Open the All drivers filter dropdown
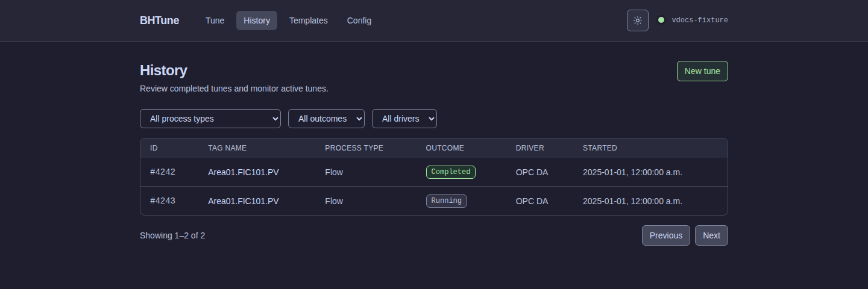Viewport: 868px width, 289px height. pyautogui.click(x=404, y=119)
